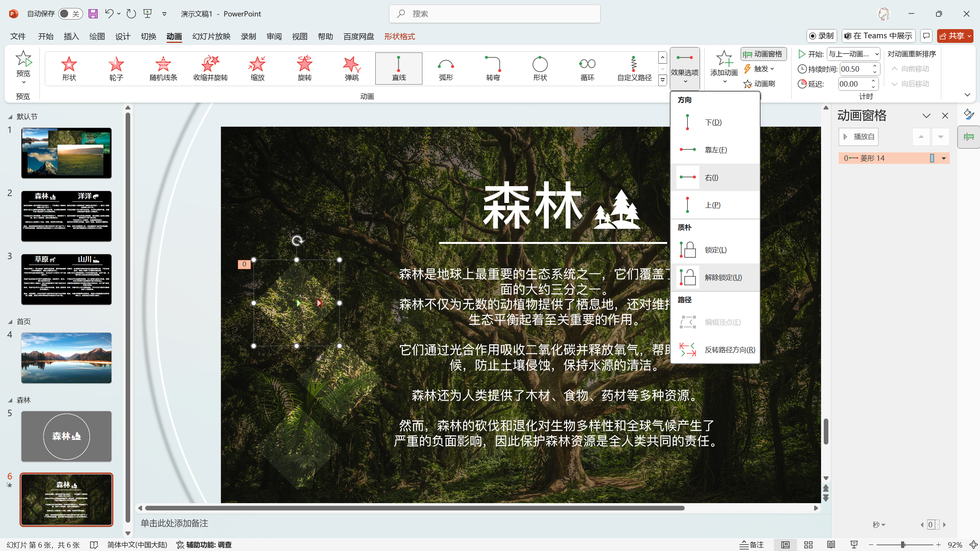
Task: Collapse the ribbon with the chevron
Action: click(x=967, y=95)
